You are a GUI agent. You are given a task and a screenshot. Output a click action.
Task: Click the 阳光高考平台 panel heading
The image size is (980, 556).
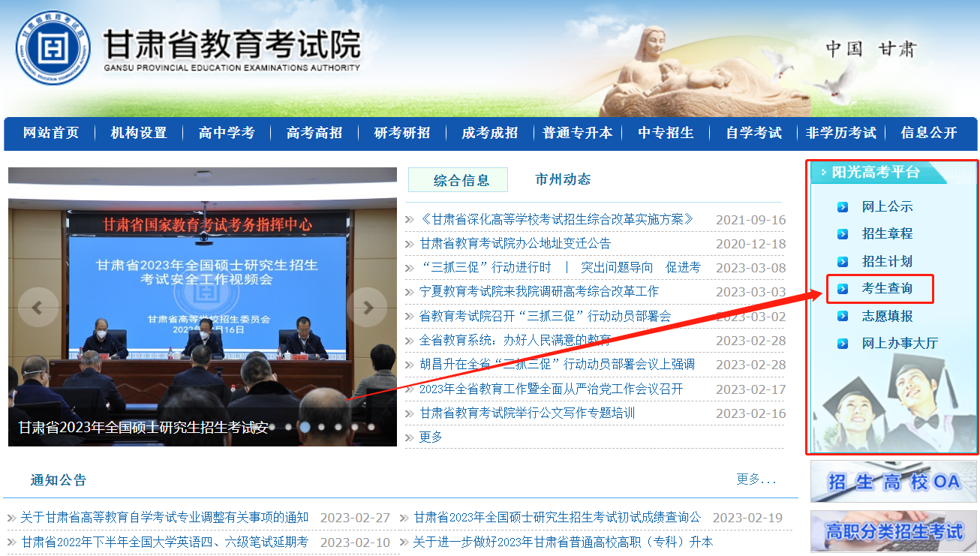click(x=876, y=172)
